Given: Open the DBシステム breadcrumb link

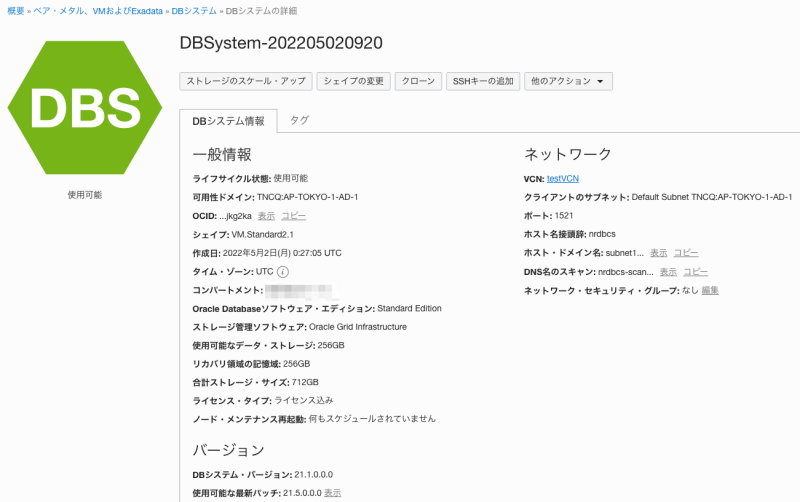Looking at the screenshot, I should pos(195,10).
